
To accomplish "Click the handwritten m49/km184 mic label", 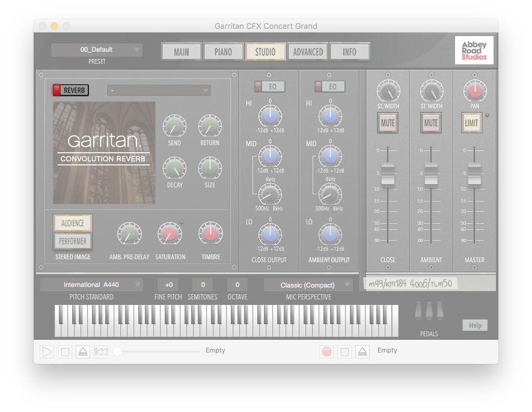I will [410, 283].
